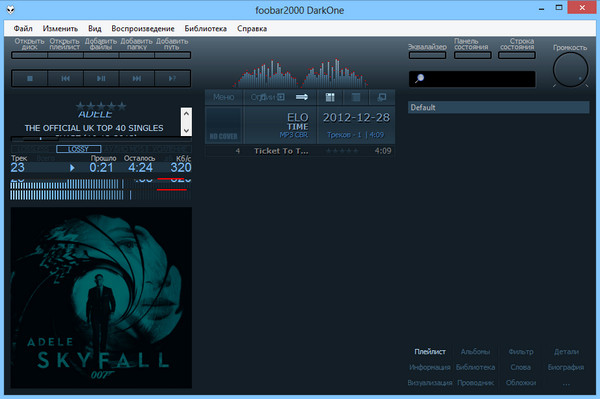
Task: Click the small play arrow beside track number
Action: point(72,168)
